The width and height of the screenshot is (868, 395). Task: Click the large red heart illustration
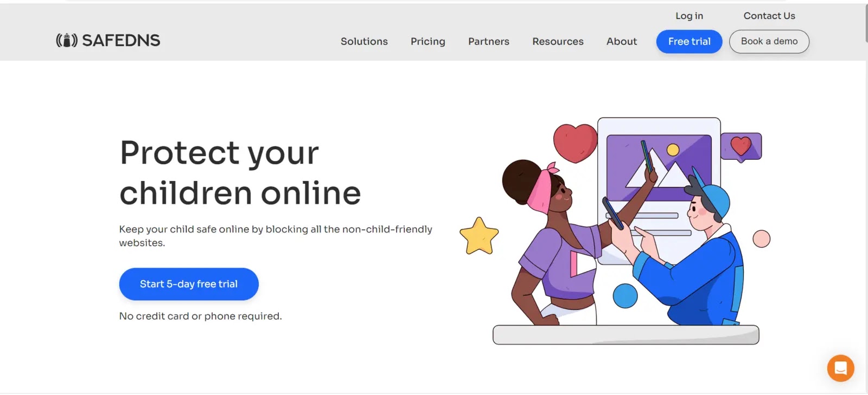pyautogui.click(x=575, y=143)
